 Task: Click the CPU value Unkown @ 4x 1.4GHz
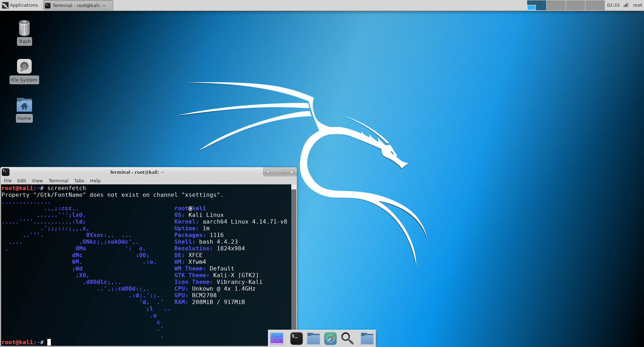[223, 289]
